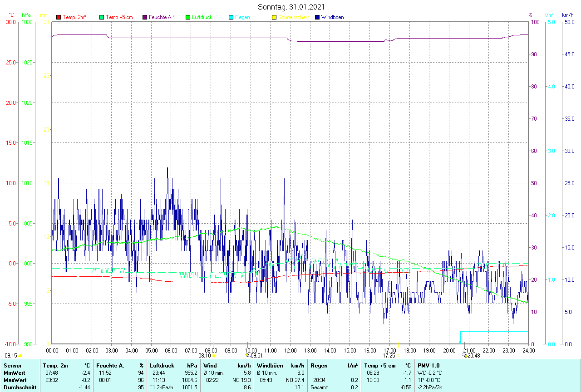Click the 24:00 time axis label
The width and height of the screenshot is (581, 392).
coord(528,350)
